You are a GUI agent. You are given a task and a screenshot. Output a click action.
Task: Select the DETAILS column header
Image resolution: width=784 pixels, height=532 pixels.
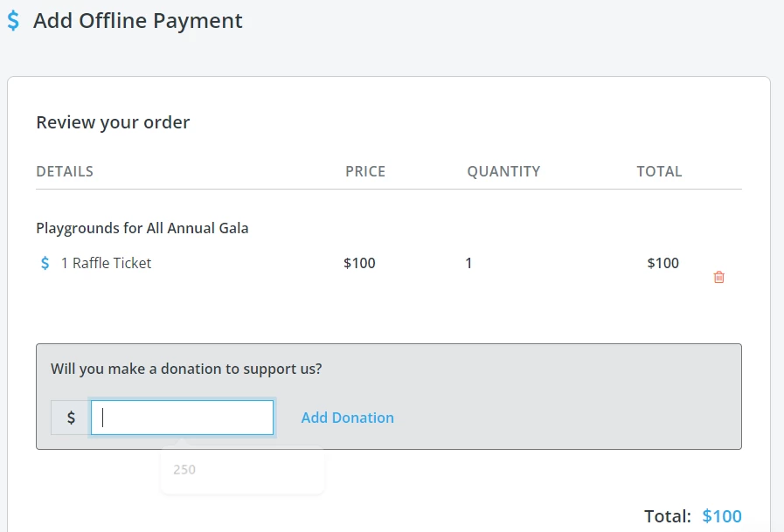[65, 171]
